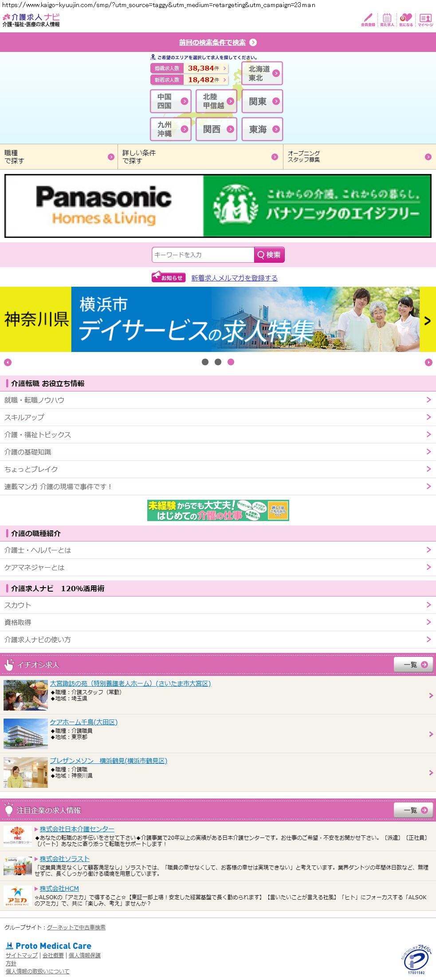
Task: Open グーネットで中古車検索 link
Action: (x=76, y=927)
